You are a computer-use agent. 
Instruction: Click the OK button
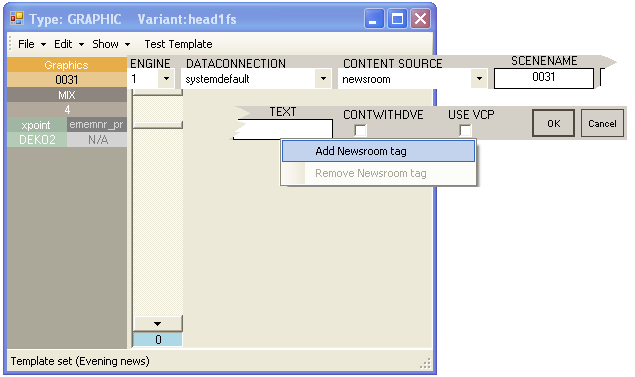tap(553, 123)
